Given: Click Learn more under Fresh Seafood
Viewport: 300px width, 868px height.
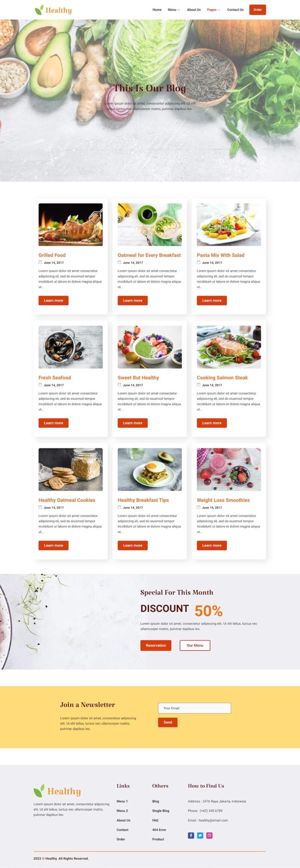Looking at the screenshot, I should tap(54, 423).
